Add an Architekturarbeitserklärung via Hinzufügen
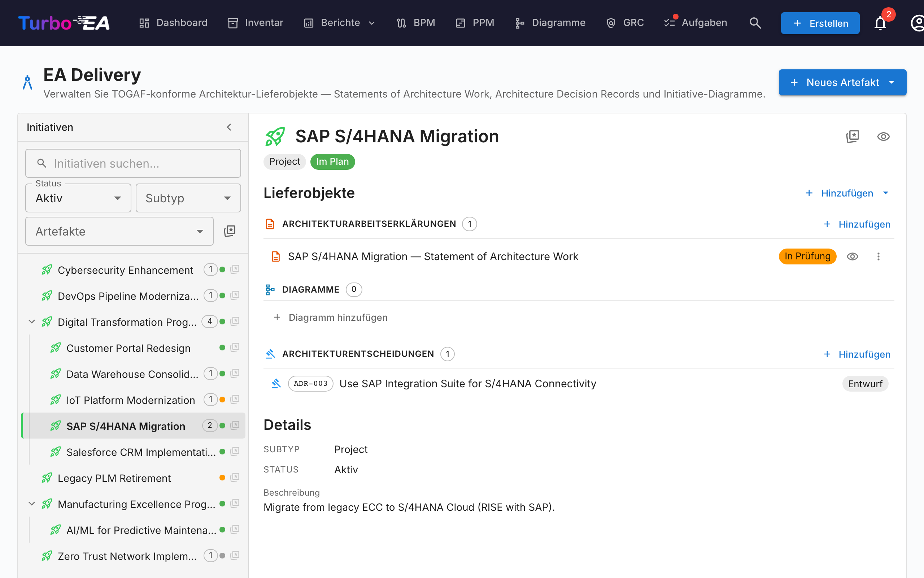 pyautogui.click(x=857, y=224)
